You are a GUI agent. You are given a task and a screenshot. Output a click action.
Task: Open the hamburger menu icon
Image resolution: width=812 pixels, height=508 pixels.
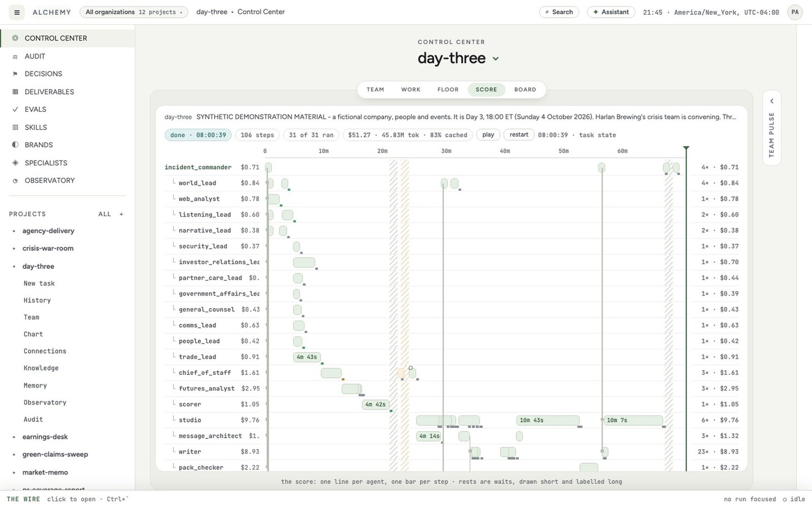[x=17, y=12]
